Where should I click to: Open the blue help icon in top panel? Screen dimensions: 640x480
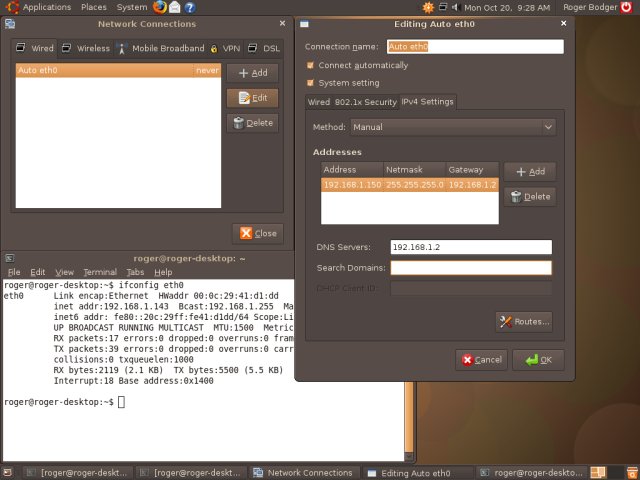(190, 7)
